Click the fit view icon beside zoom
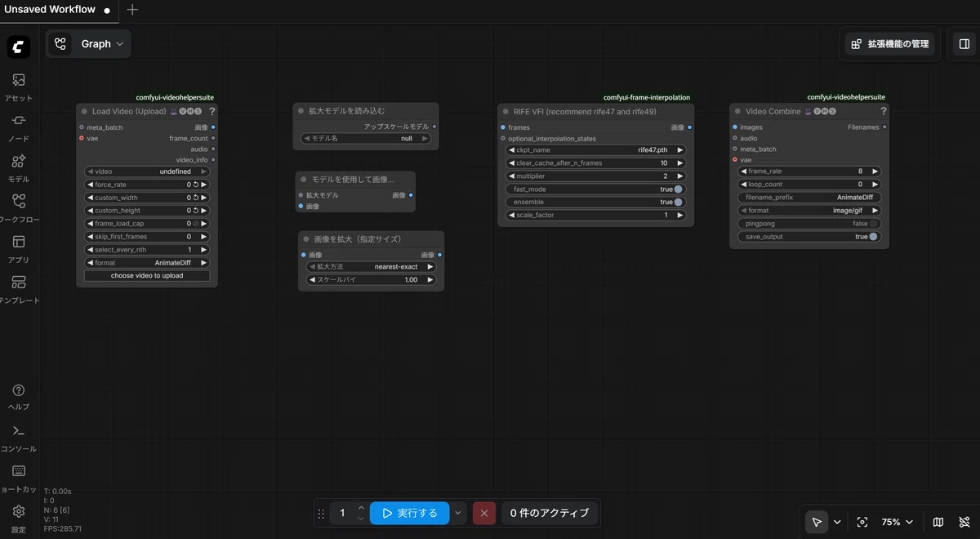 click(x=862, y=522)
